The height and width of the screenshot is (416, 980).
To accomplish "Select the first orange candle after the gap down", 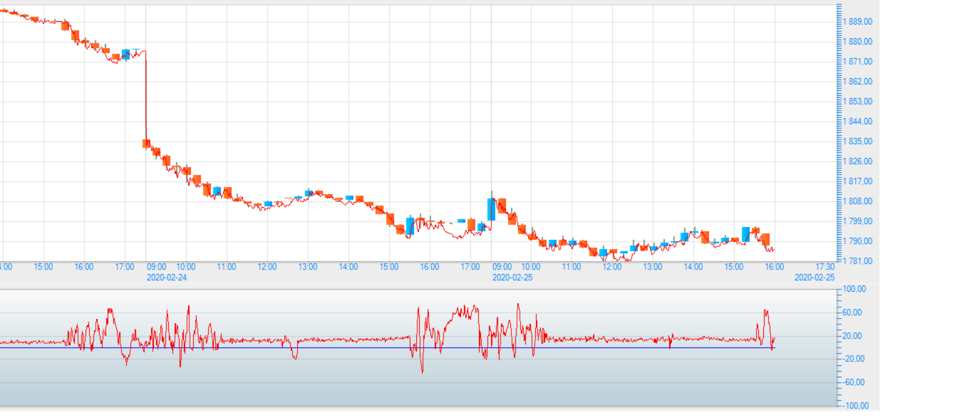I will tap(147, 144).
